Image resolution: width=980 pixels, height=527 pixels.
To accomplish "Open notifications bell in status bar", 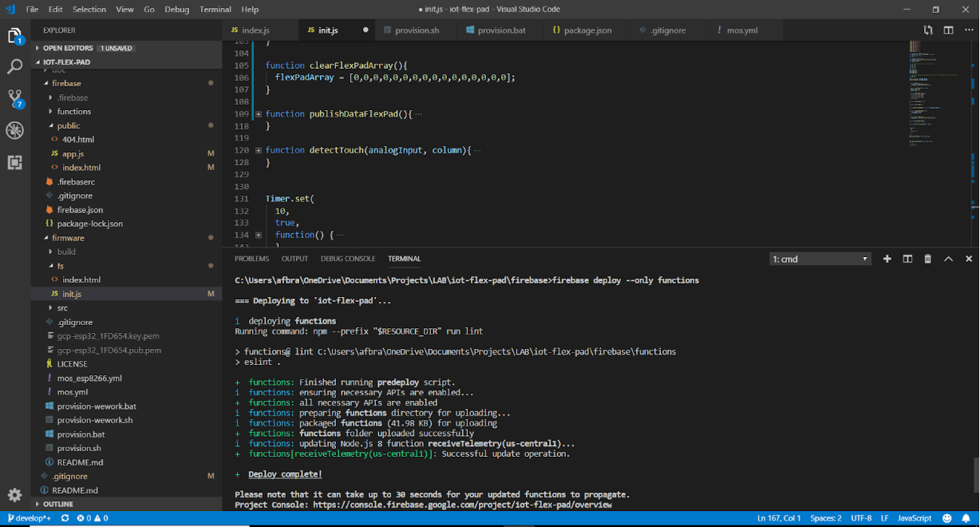I will point(966,518).
